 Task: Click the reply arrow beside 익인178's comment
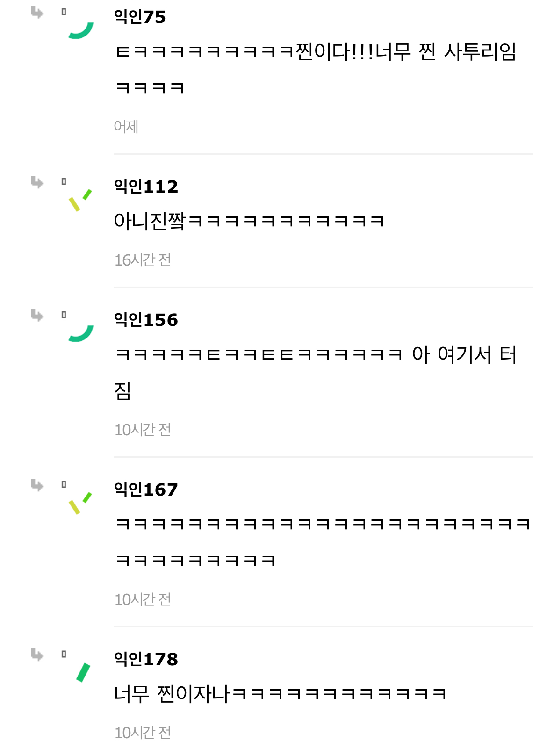click(37, 655)
